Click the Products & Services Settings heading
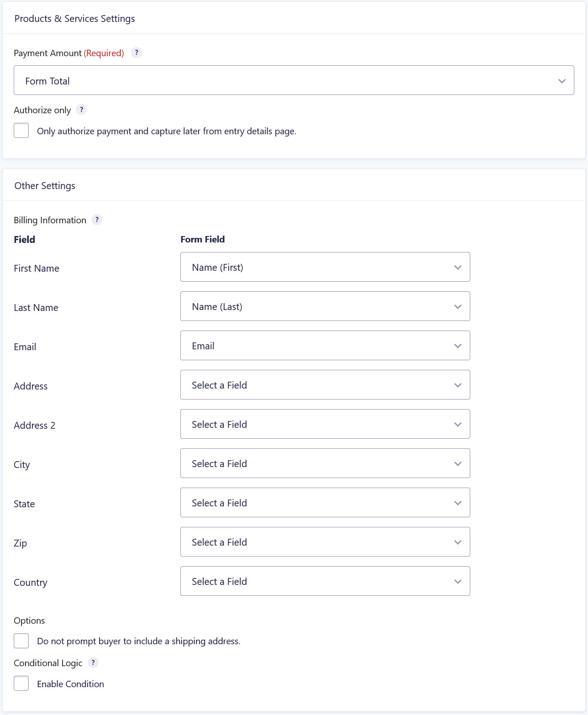 tap(75, 19)
